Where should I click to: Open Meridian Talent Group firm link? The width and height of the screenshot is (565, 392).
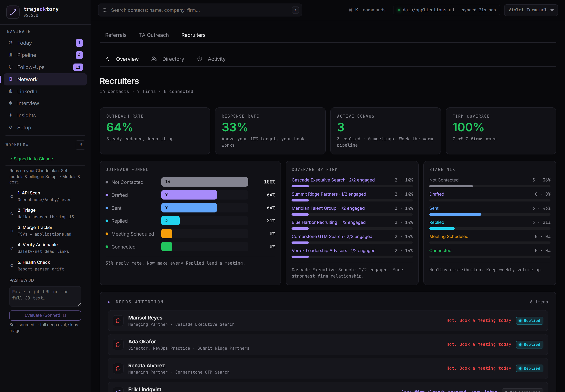click(328, 208)
